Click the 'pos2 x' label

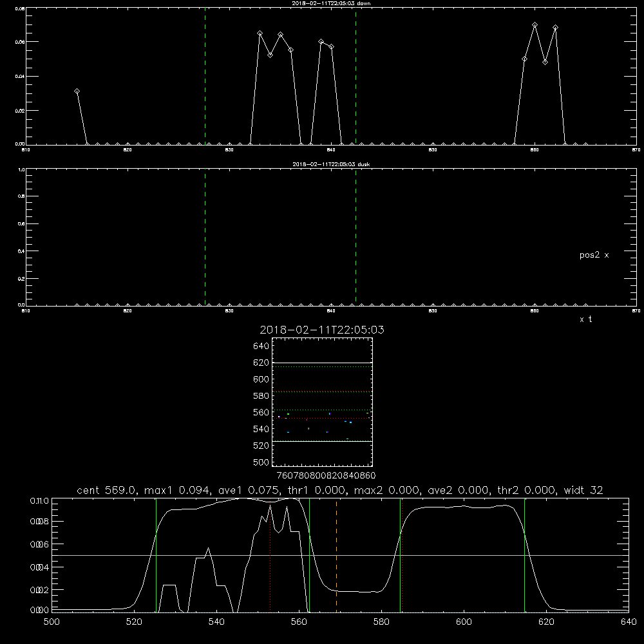(x=594, y=255)
